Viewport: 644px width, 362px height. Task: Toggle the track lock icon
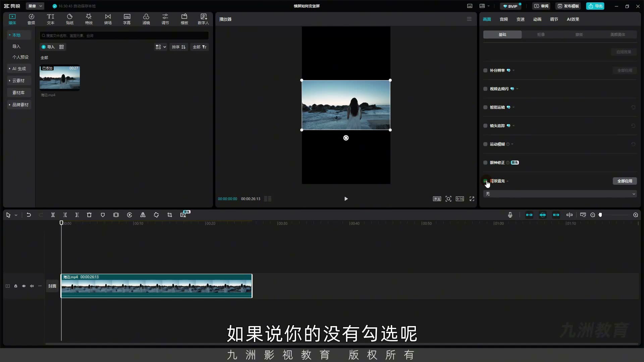tap(16, 286)
